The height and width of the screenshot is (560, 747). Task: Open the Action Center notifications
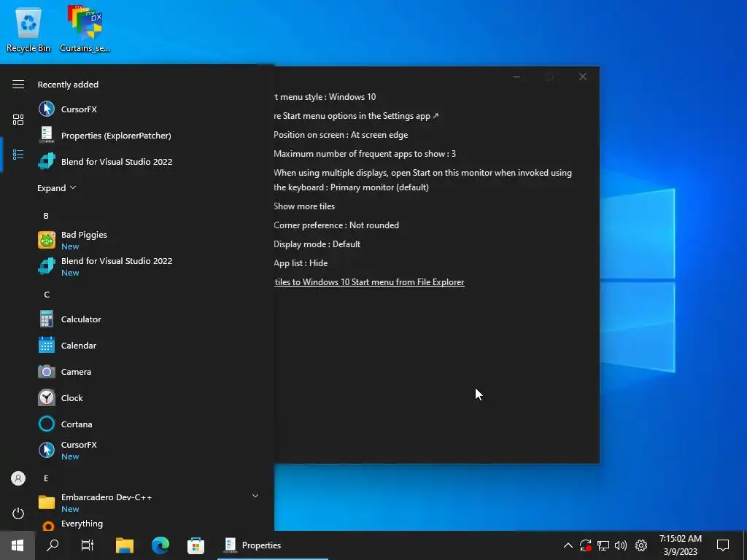[x=723, y=545]
